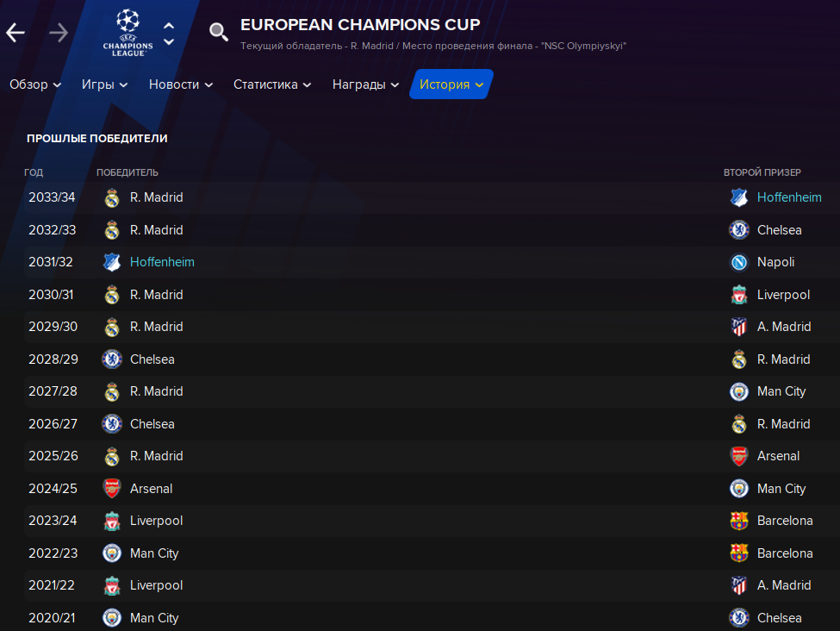Click the Champions League logo

click(x=128, y=33)
